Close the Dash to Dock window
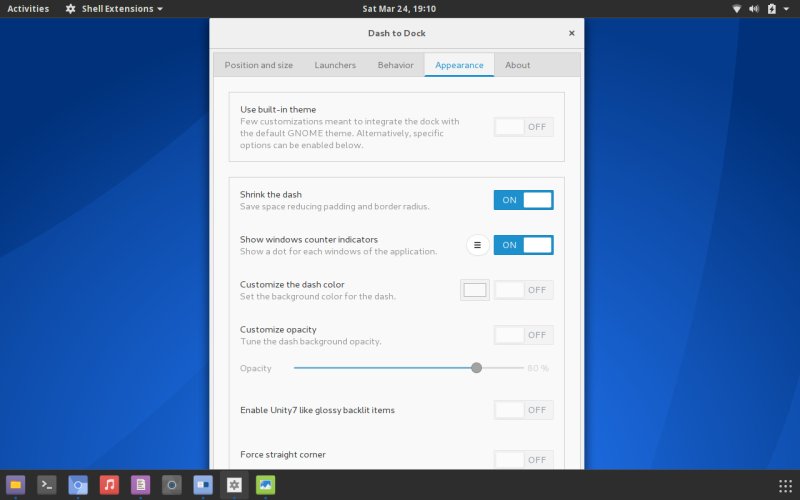The image size is (800, 500). 571,33
